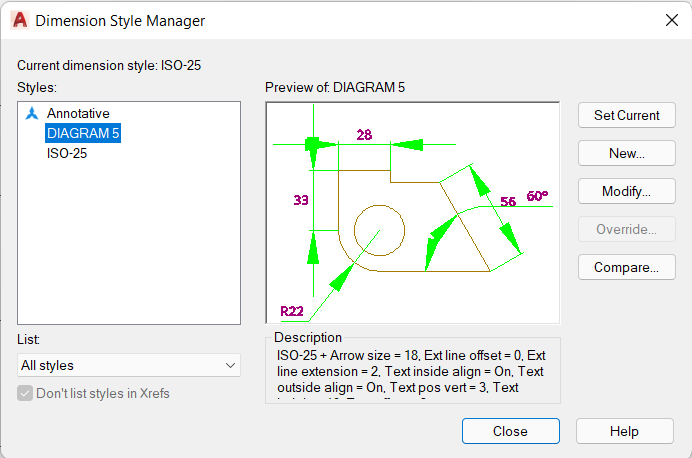Expand the All styles list dropdown
Viewport: 692px width, 458px height.
coord(129,365)
